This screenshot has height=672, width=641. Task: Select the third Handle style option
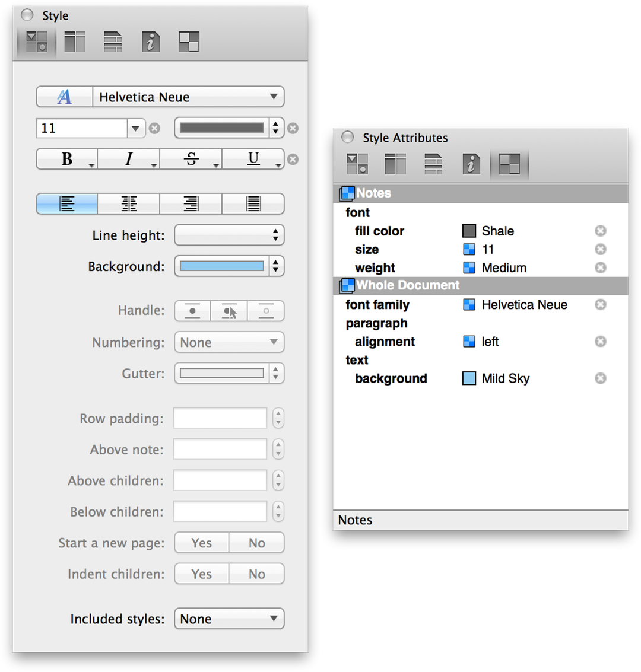266,311
